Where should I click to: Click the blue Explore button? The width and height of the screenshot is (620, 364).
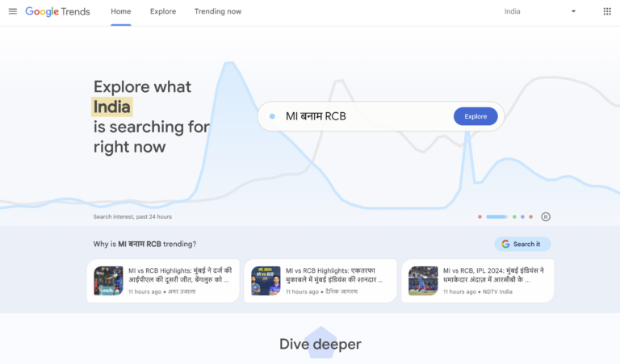[x=475, y=116]
